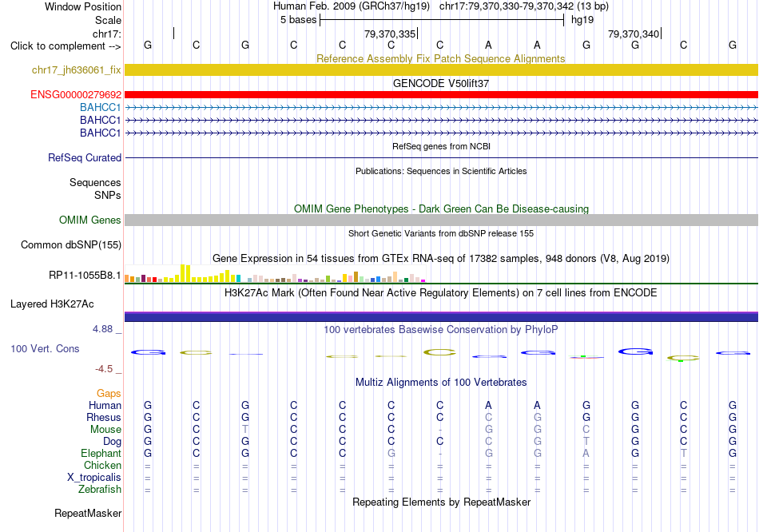Select the Chicken alignment row label
This screenshot has width=759, height=532.
click(x=102, y=465)
